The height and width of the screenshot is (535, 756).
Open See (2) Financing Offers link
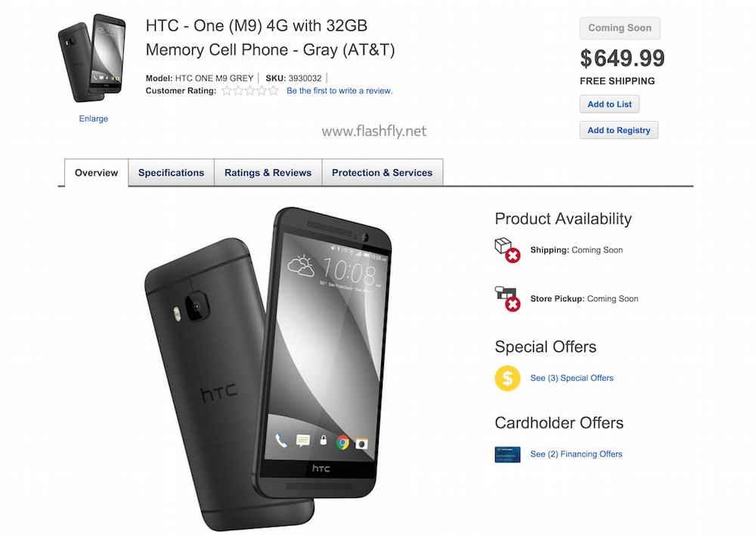576,454
